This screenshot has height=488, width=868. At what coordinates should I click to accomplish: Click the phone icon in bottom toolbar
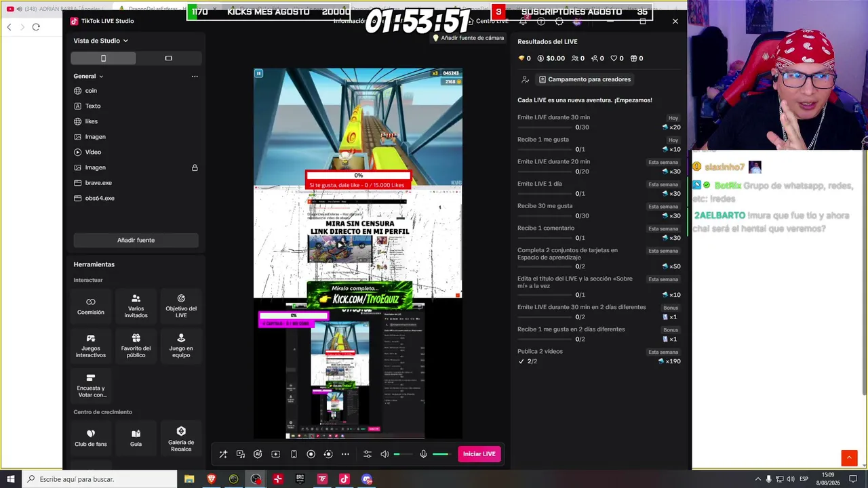point(294,454)
